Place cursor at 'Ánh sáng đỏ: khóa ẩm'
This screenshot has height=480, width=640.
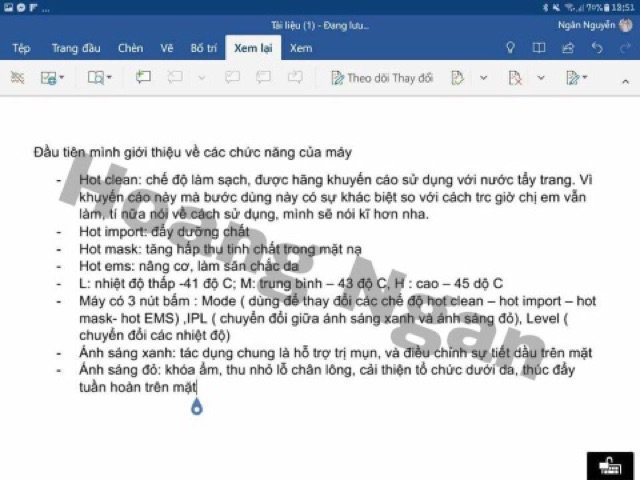coord(151,370)
